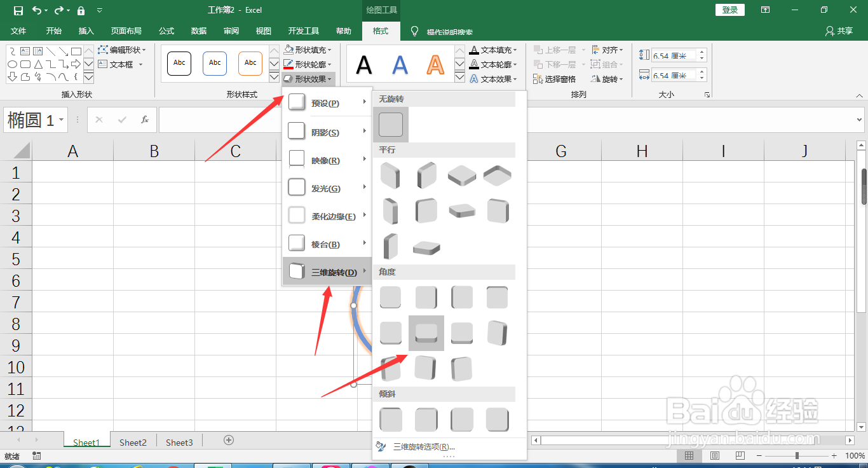Image resolution: width=868 pixels, height=468 pixels.
Task: Click the macro recording icon in status bar
Action: pos(36,456)
